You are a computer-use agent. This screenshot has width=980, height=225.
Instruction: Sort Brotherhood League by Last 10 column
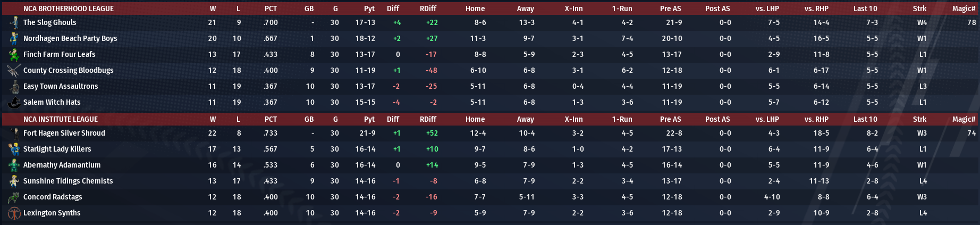click(x=865, y=9)
